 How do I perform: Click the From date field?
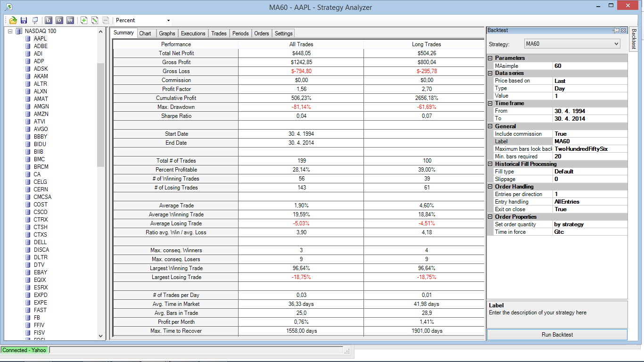tap(590, 111)
